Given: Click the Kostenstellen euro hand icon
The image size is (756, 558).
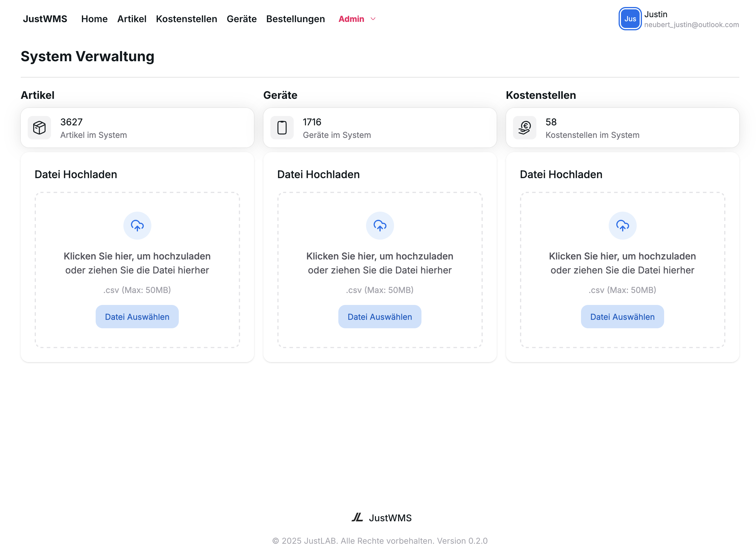Looking at the screenshot, I should 524,128.
